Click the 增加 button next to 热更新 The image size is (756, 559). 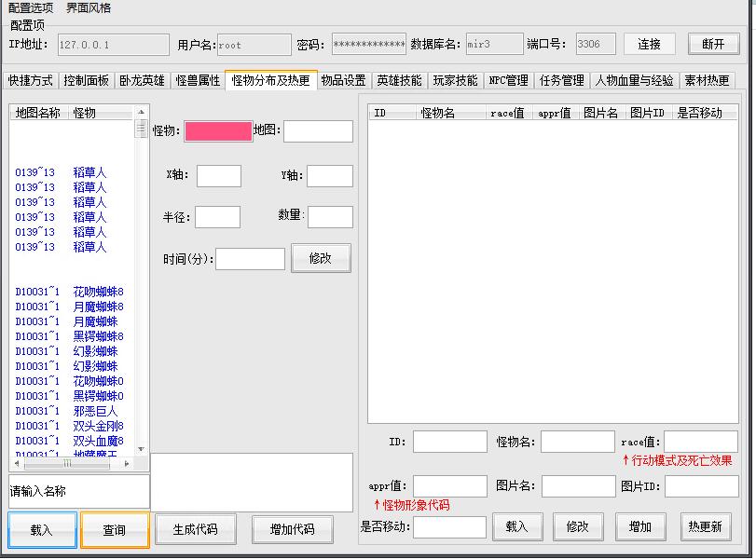pos(639,526)
